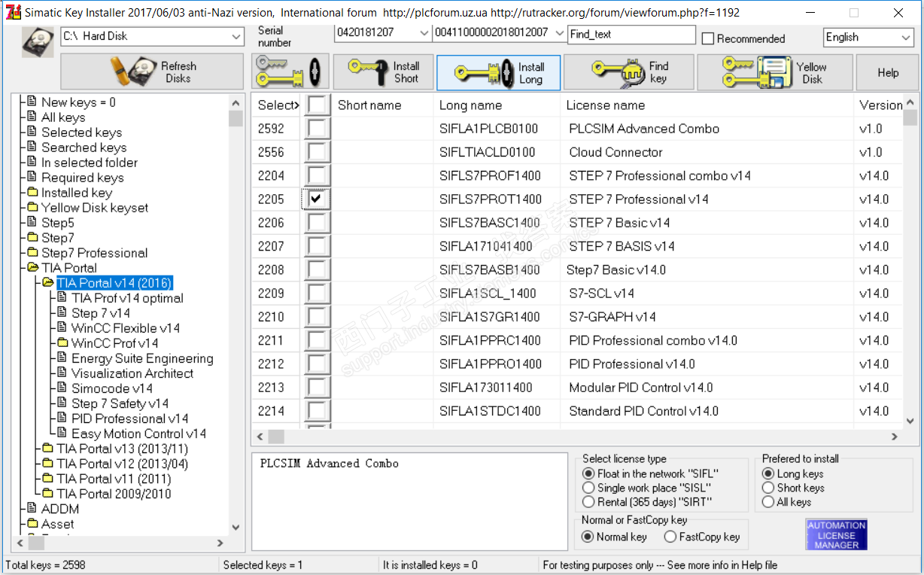This screenshot has height=575, width=924.
Task: Toggle the Recommended checkbox
Action: [707, 38]
